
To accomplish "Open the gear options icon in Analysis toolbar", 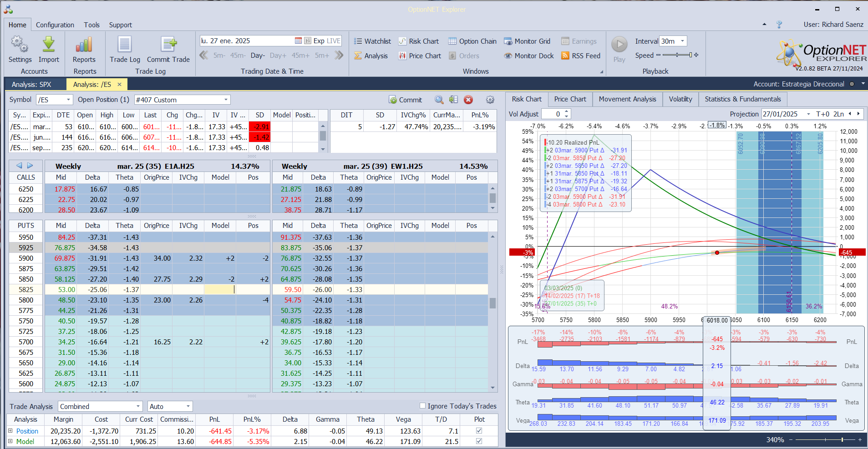I will click(490, 100).
